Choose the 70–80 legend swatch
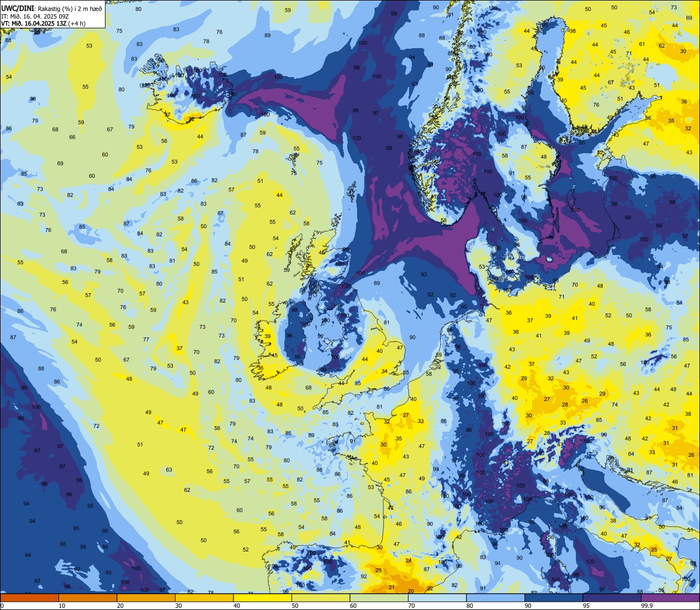The image size is (700, 610). pyautogui.click(x=437, y=597)
